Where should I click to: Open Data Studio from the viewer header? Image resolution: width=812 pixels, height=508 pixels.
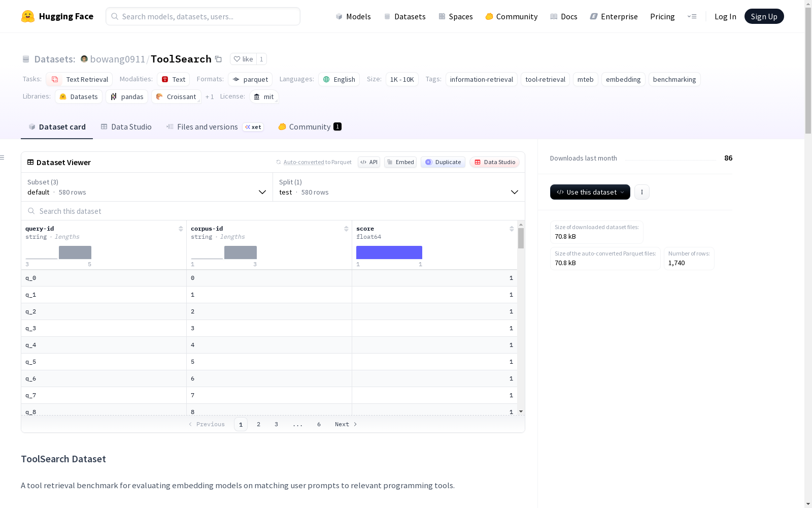click(x=495, y=162)
